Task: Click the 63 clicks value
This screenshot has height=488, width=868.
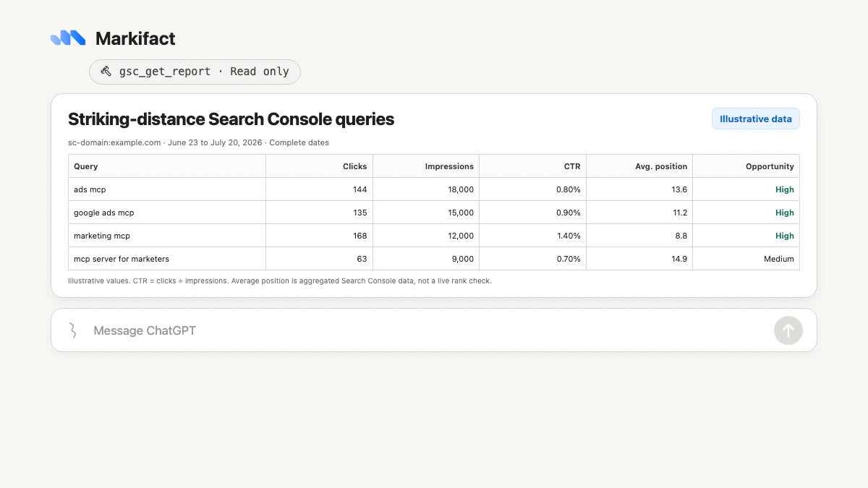Action: [362, 259]
